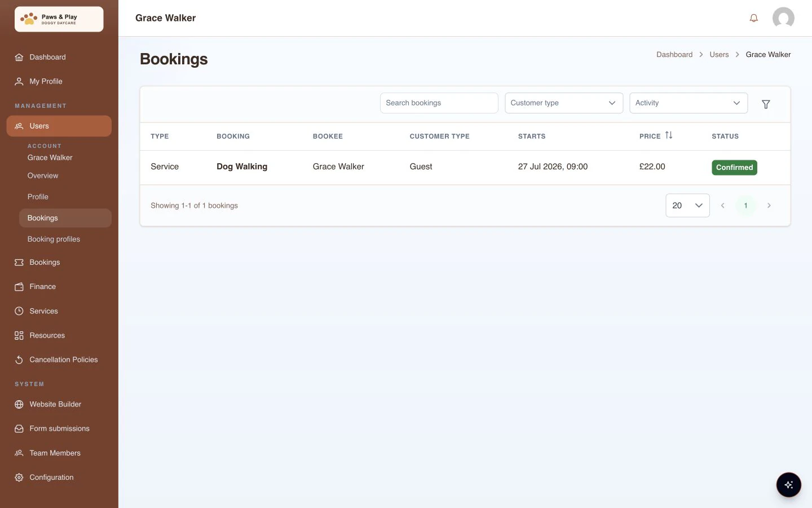812x508 pixels.
Task: Click the £22.00 price cell
Action: pyautogui.click(x=652, y=167)
